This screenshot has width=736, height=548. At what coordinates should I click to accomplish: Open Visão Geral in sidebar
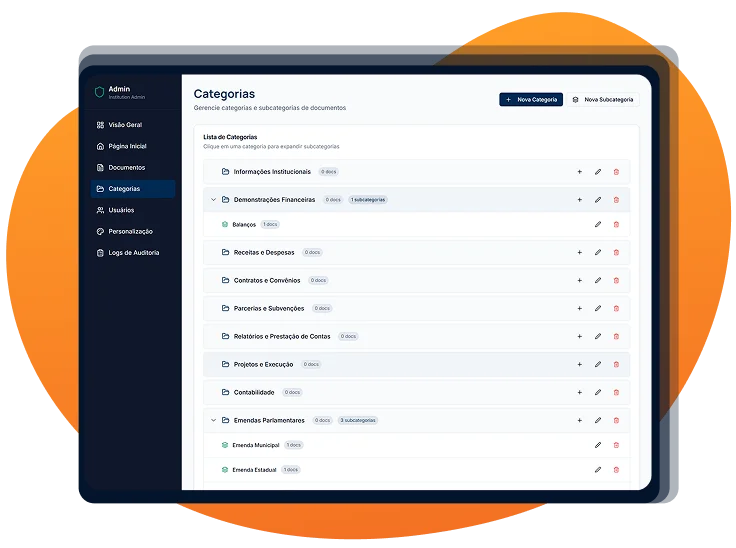click(133, 125)
